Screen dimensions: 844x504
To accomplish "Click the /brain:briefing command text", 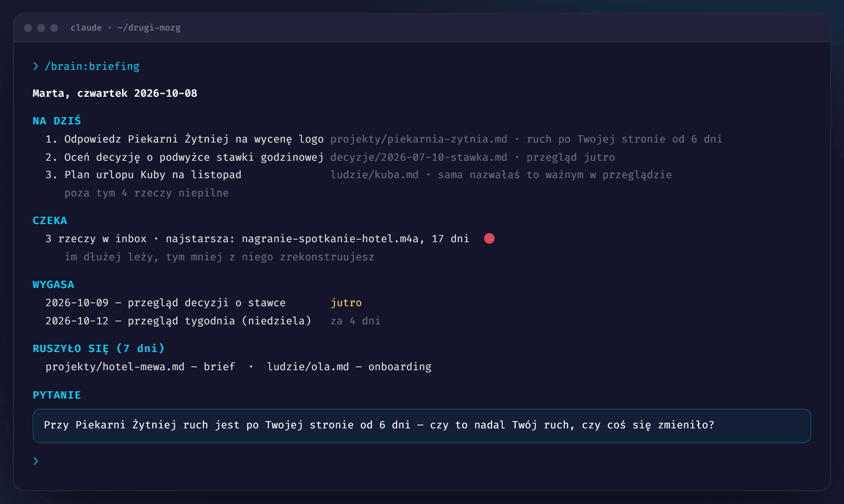I will pyautogui.click(x=92, y=66).
